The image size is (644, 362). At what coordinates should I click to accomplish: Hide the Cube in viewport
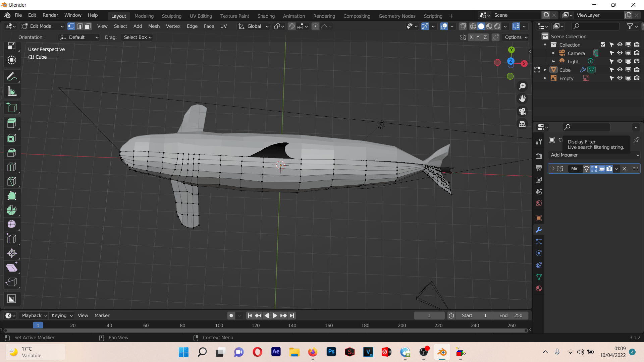620,70
